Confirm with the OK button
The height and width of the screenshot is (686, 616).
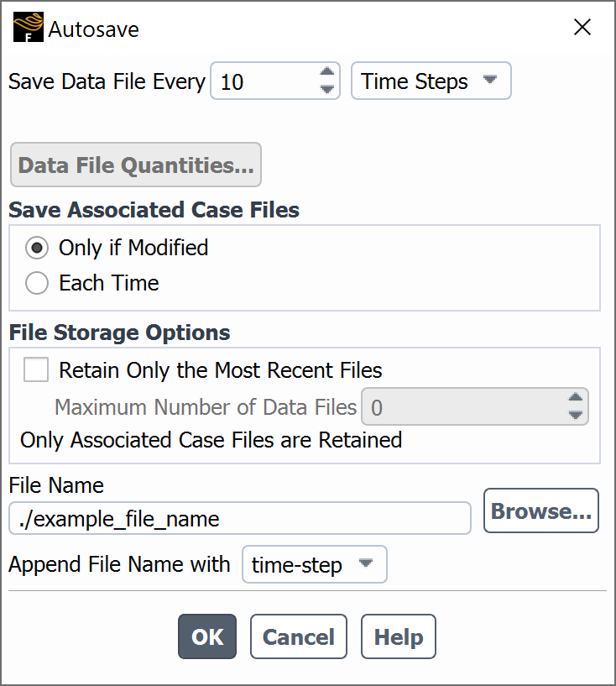pyautogui.click(x=207, y=636)
